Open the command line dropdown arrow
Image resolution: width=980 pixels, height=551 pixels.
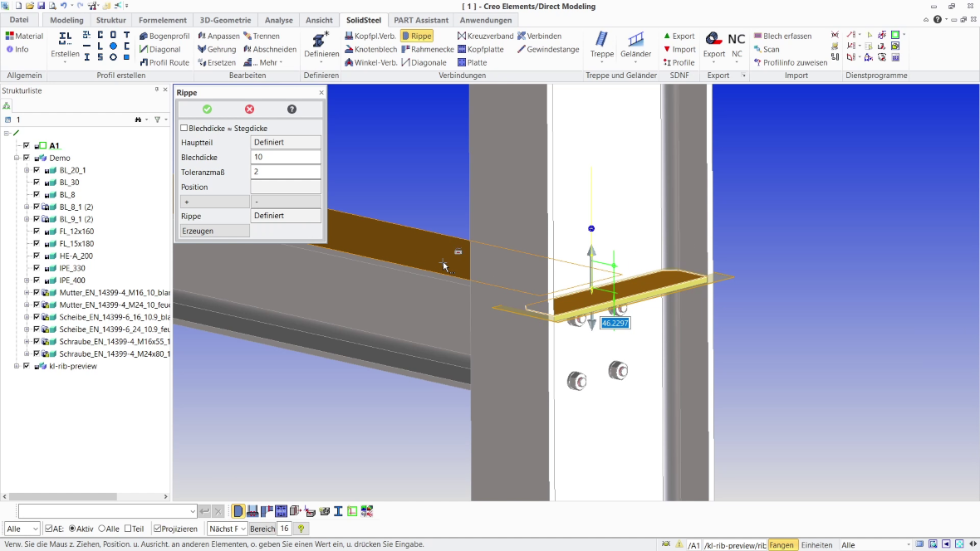click(x=192, y=512)
